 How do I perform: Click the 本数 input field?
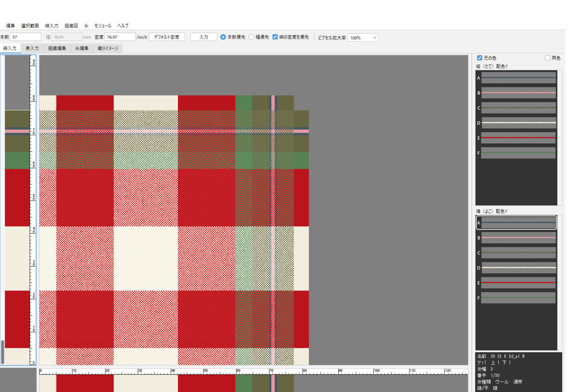[25, 37]
